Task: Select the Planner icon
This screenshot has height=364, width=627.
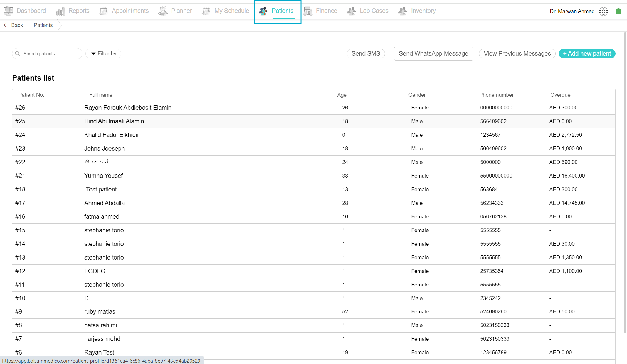Action: [163, 11]
